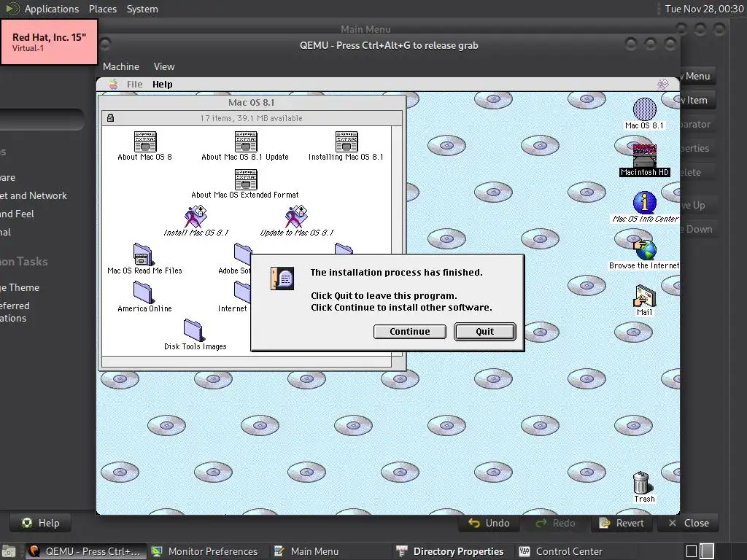The image size is (747, 560).
Task: Switch to QEMU taskbar entry
Action: click(86, 551)
